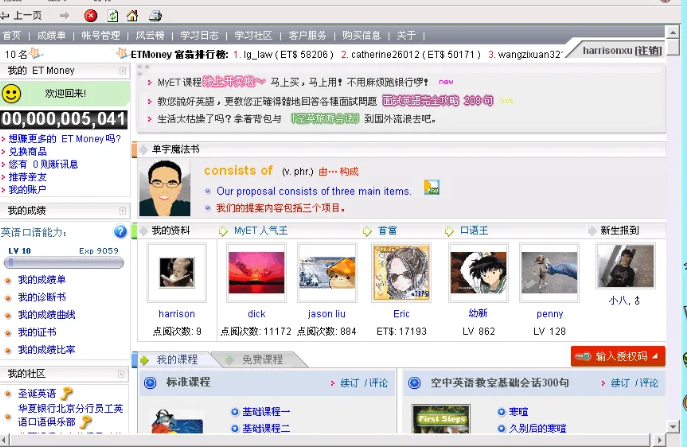Click the blue circle icon beside 标准课程
Viewport: 687px width, 447px height.
click(150, 383)
